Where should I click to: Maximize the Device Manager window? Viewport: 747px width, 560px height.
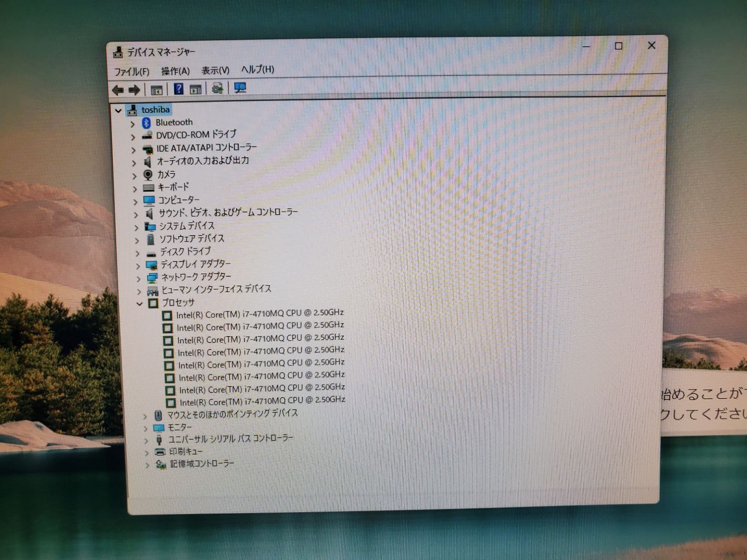[x=619, y=46]
